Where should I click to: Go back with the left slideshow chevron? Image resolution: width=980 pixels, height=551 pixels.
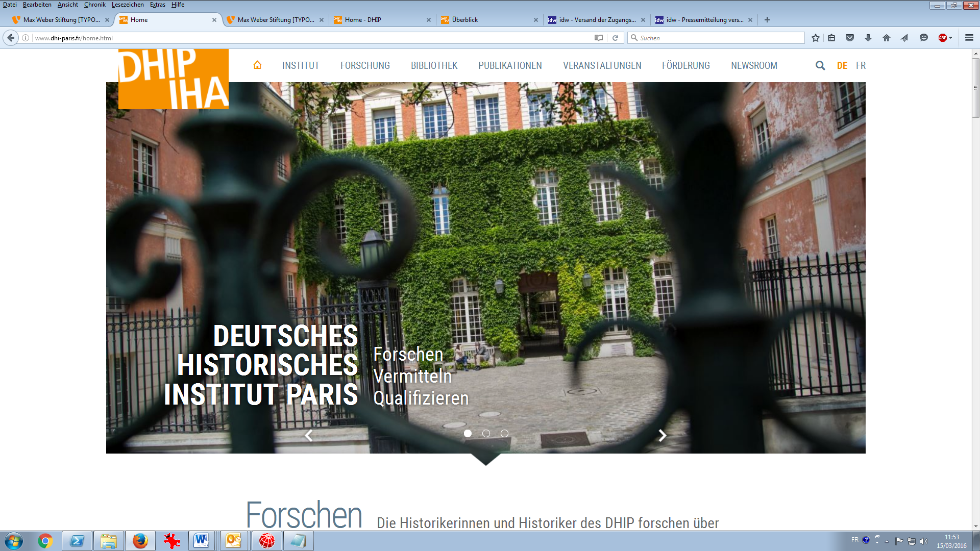click(309, 435)
